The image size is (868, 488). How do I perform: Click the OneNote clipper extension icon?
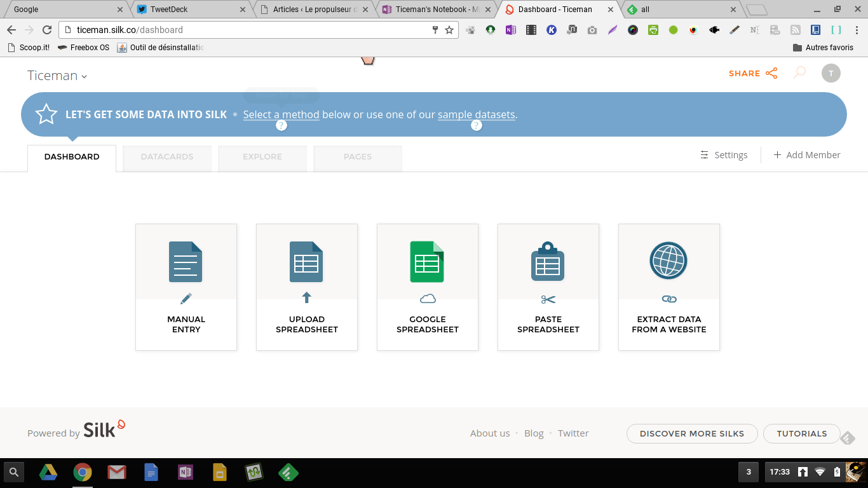(x=511, y=30)
